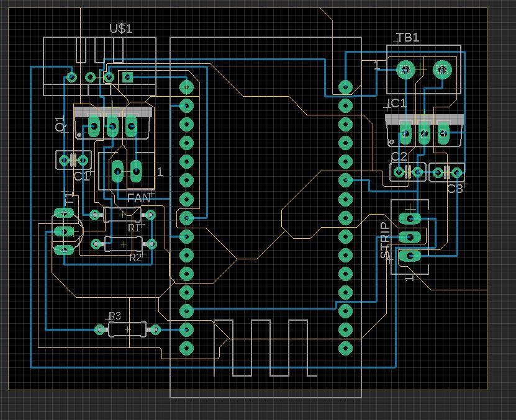Click pad 3 of IC1 regulator
516x420 pixels.
(443, 133)
